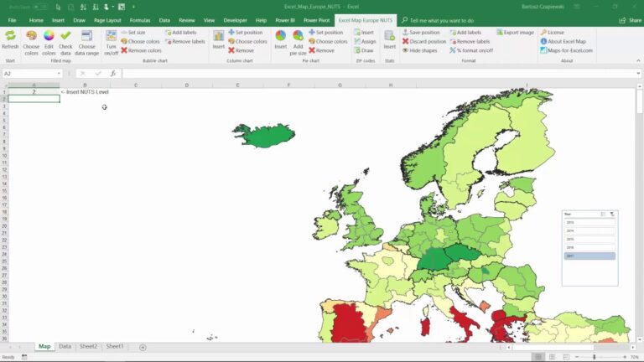This screenshot has height=362, width=644.
Task: Select cell A1 containing 2
Action: (34, 92)
